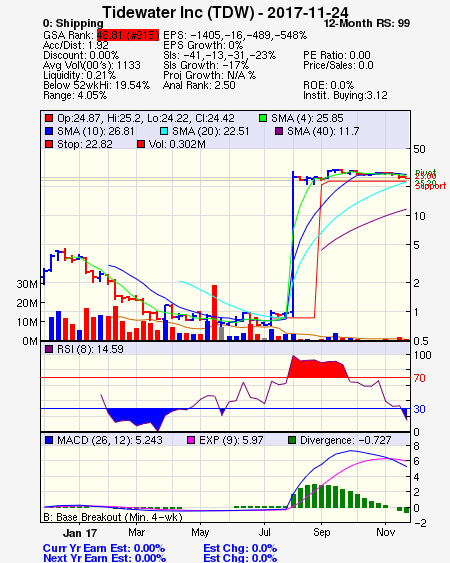Click the EPS: -1405,-16,-489,-548% line

pyautogui.click(x=235, y=35)
